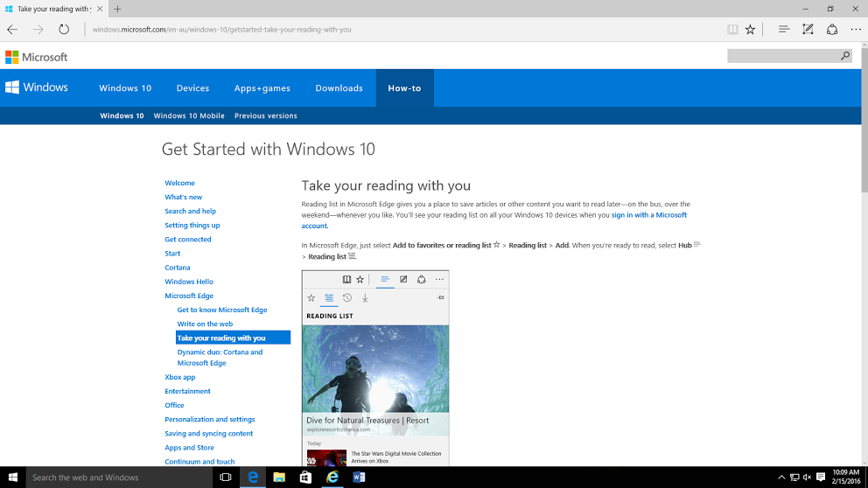868x488 pixels.
Task: Open 'Get to know Microsoft Edge' sidebar link
Action: tap(222, 310)
